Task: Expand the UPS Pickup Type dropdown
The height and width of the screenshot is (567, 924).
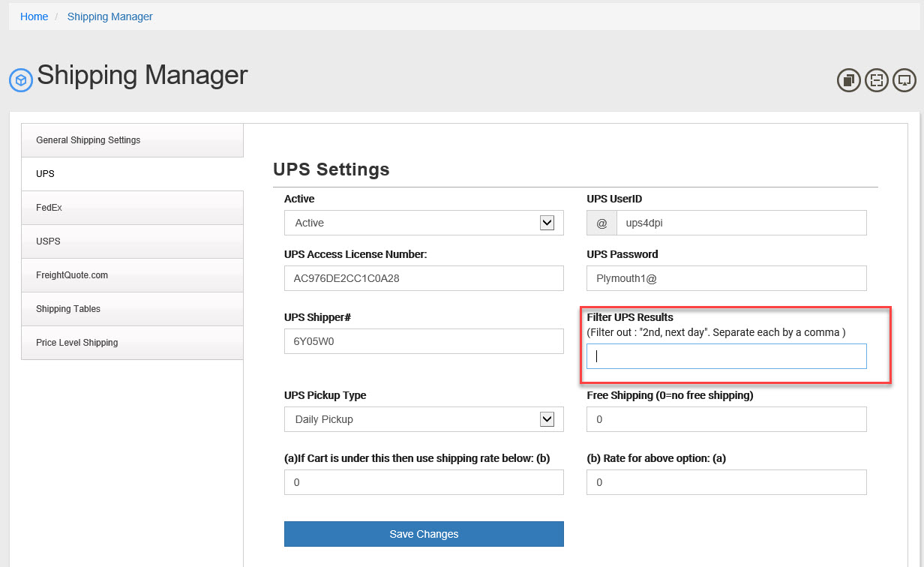Action: click(424, 419)
